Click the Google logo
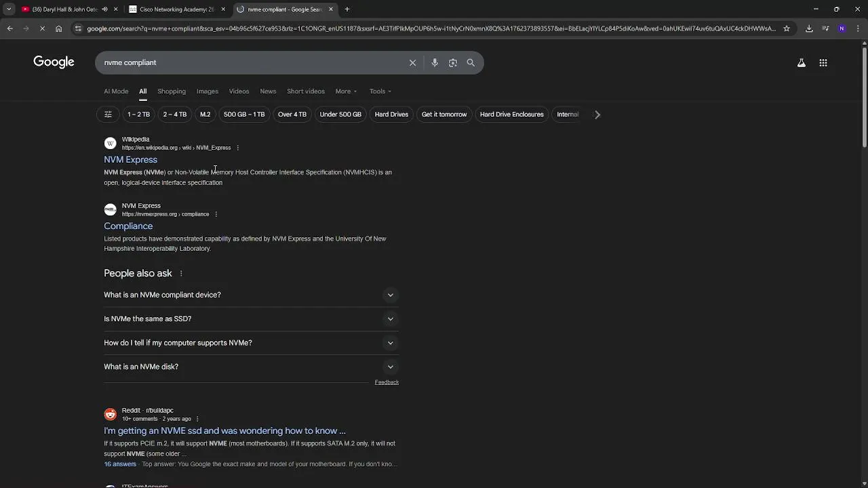This screenshot has width=868, height=488. click(x=54, y=62)
